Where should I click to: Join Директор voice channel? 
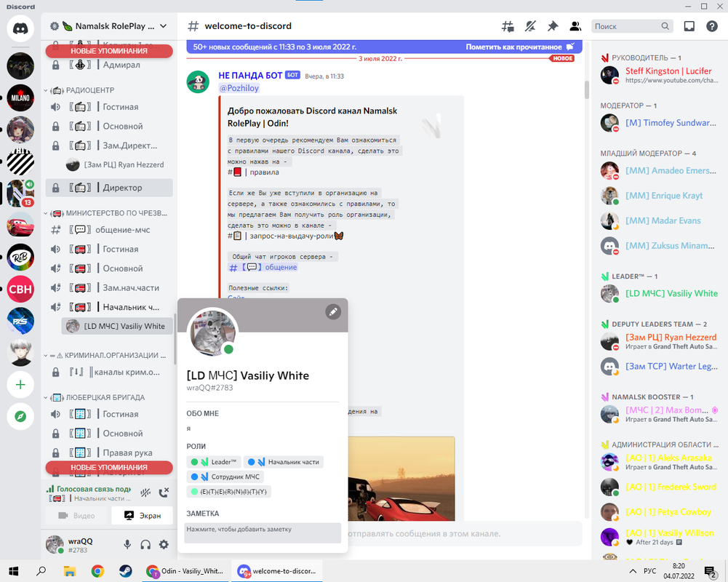coord(109,188)
